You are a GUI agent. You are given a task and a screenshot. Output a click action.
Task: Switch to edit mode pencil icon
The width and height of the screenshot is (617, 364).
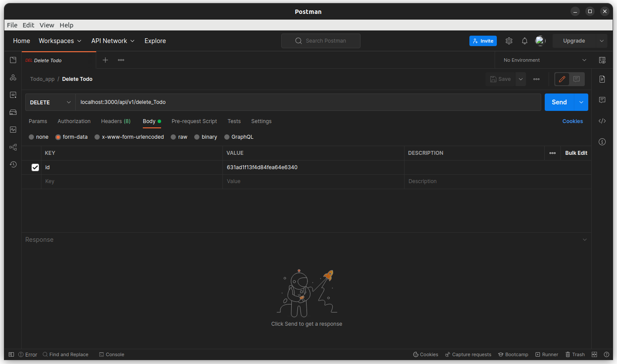[562, 79]
